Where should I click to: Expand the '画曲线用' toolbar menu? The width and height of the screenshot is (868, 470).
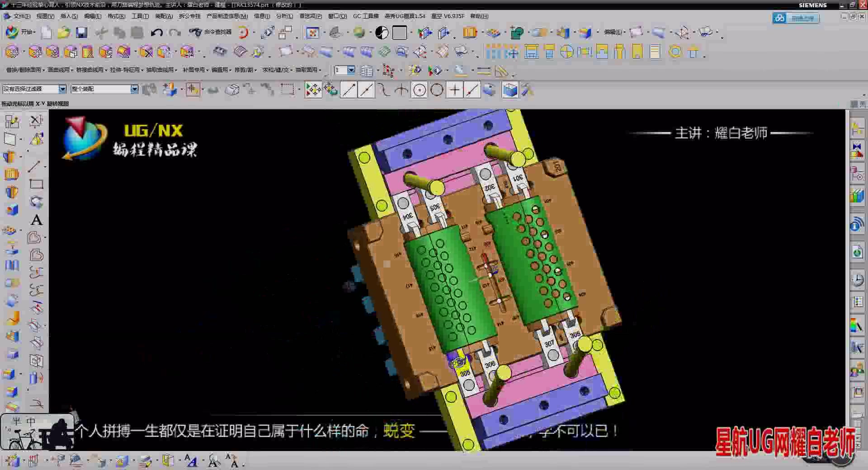(61, 70)
